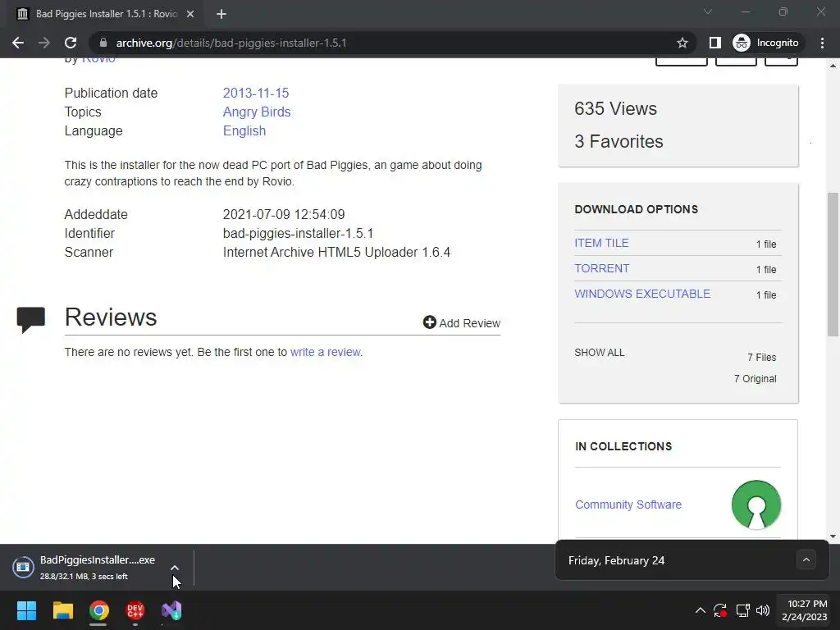Open the tab search chevron
The height and width of the screenshot is (630, 840).
[x=708, y=11]
